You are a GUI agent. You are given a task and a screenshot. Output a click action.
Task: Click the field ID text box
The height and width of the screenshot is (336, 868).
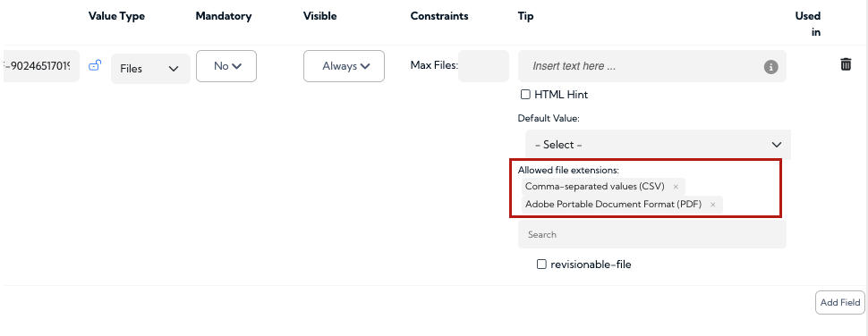tap(41, 66)
